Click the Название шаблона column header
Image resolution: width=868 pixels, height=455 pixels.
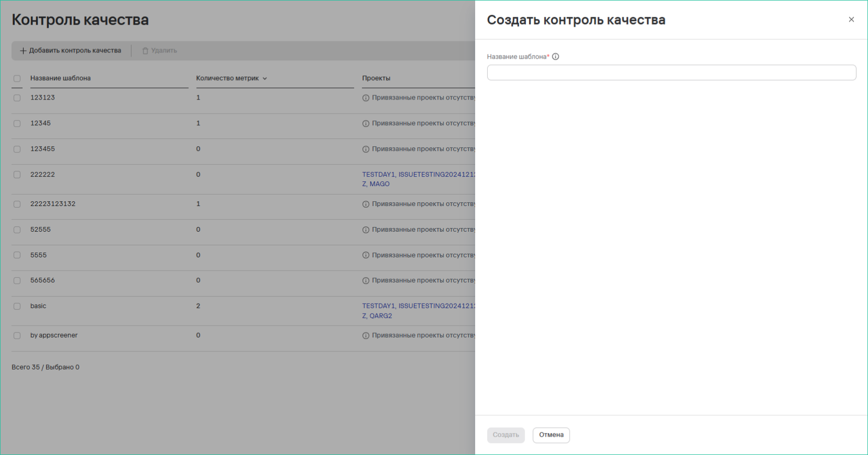(x=60, y=78)
